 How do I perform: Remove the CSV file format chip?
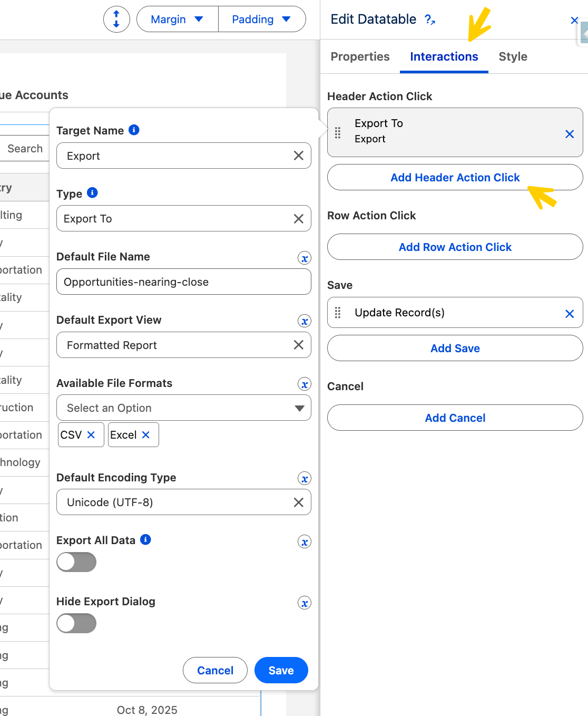click(91, 435)
